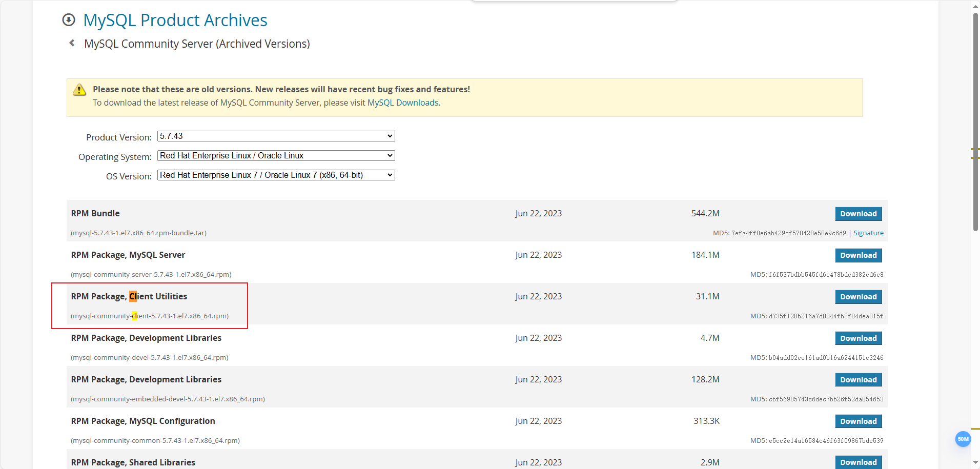Image resolution: width=980 pixels, height=469 pixels.
Task: Download the MySQL Configuration package
Action: coord(858,421)
